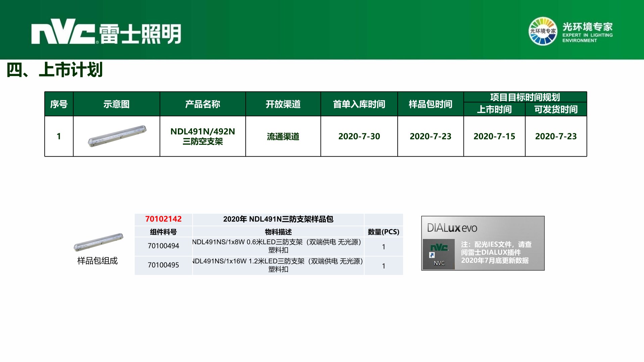
Task: Select component number 70100494
Action: point(163,246)
